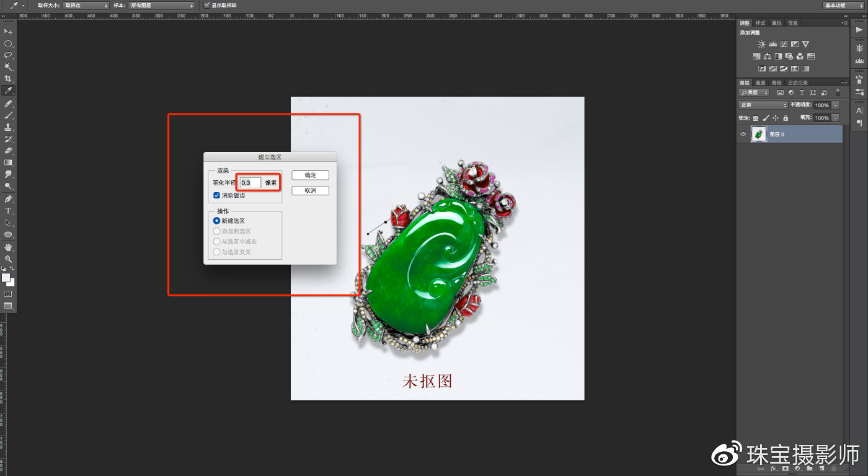
Task: Swap foreground and background colors
Action: (x=12, y=268)
